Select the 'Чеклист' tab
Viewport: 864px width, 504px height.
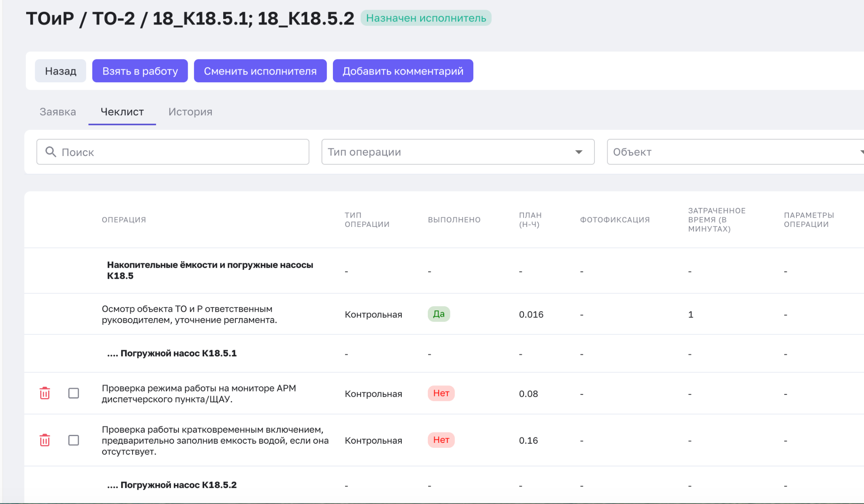click(x=122, y=112)
